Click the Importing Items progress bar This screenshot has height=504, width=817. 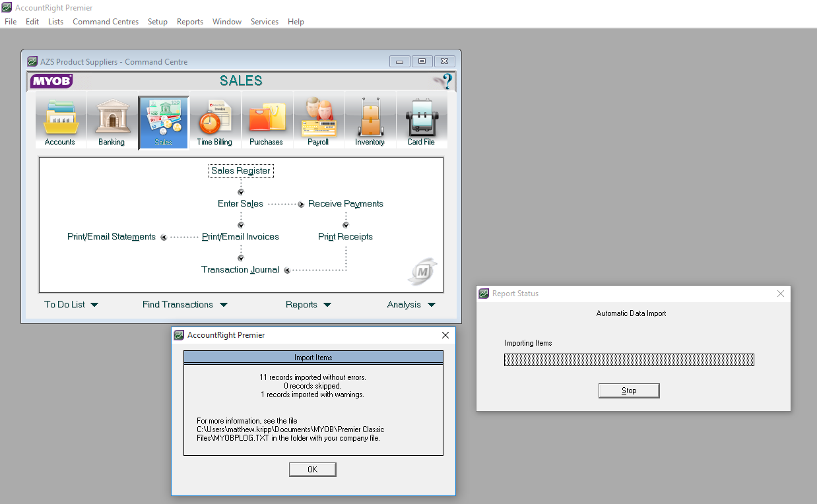tap(629, 360)
